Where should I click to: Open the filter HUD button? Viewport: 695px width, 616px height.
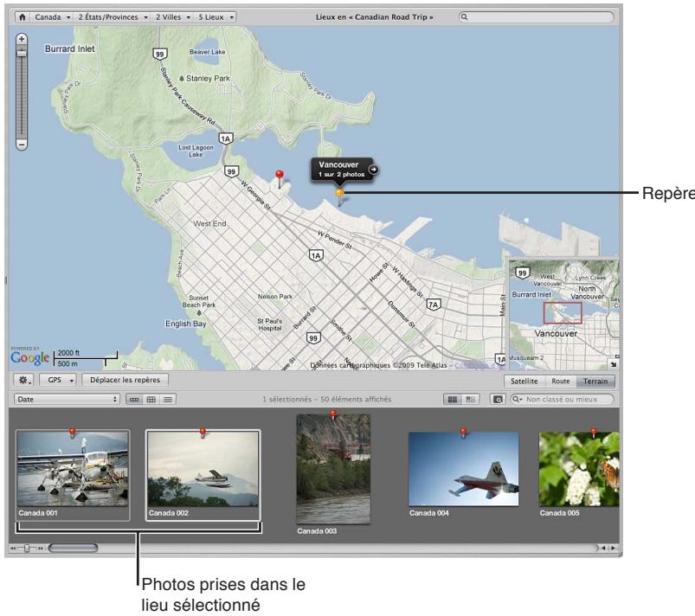pyautogui.click(x=498, y=400)
